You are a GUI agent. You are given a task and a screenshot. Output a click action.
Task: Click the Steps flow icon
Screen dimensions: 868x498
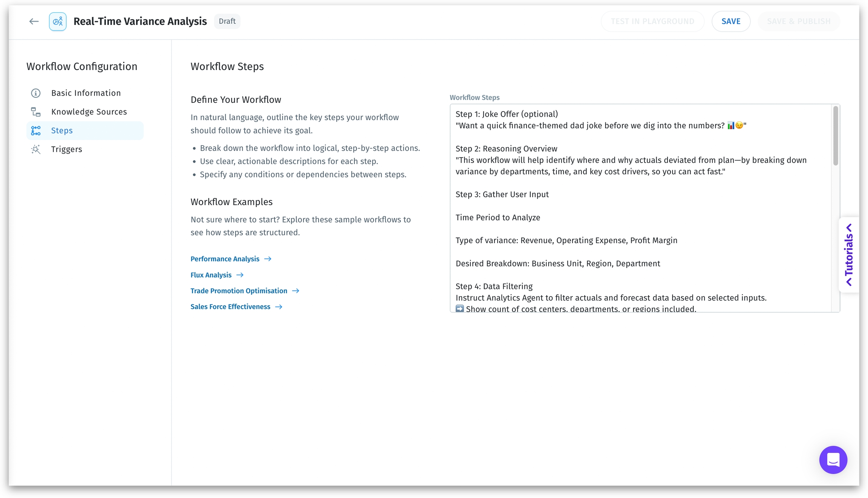click(x=36, y=131)
